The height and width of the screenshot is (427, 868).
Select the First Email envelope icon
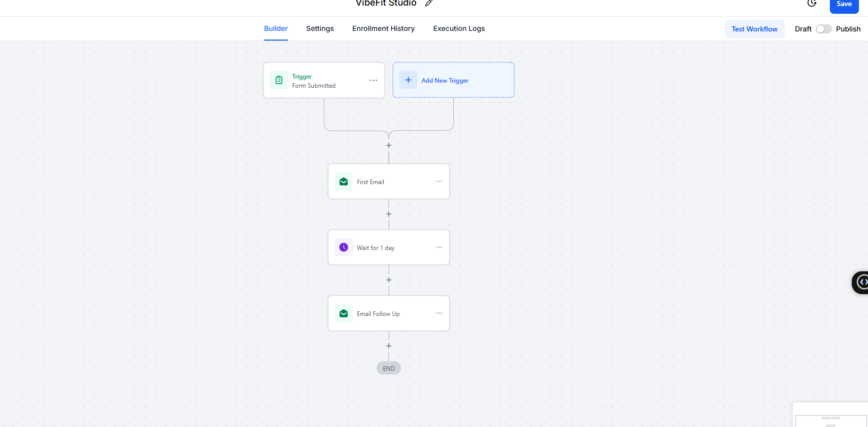[344, 182]
